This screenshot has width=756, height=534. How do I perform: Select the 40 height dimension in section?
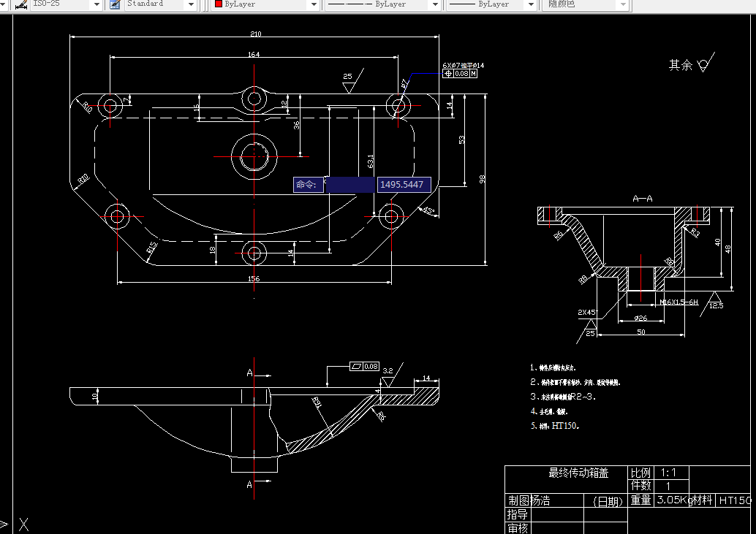(717, 242)
